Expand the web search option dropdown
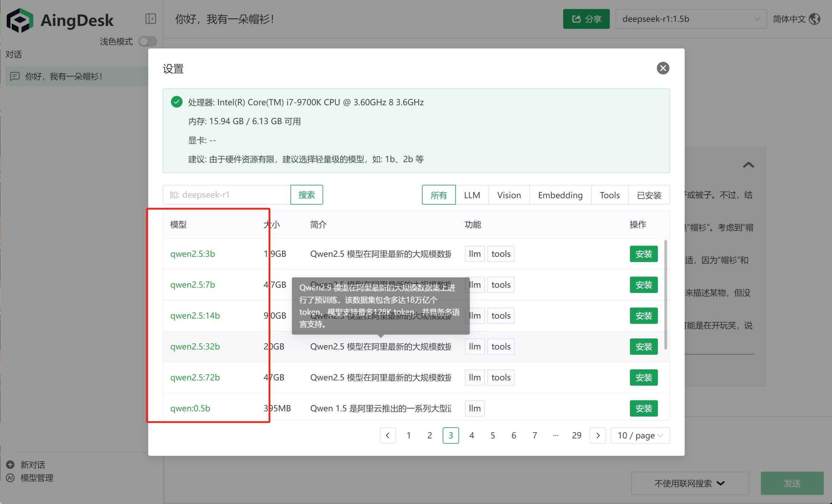 690,483
